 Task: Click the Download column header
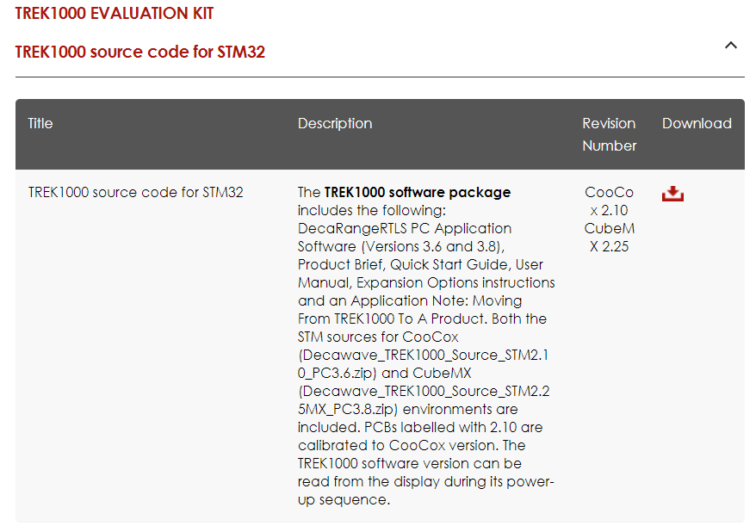(697, 123)
